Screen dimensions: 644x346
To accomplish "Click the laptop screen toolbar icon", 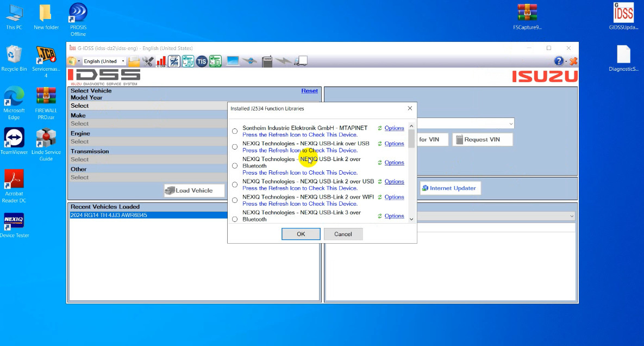I will 233,61.
